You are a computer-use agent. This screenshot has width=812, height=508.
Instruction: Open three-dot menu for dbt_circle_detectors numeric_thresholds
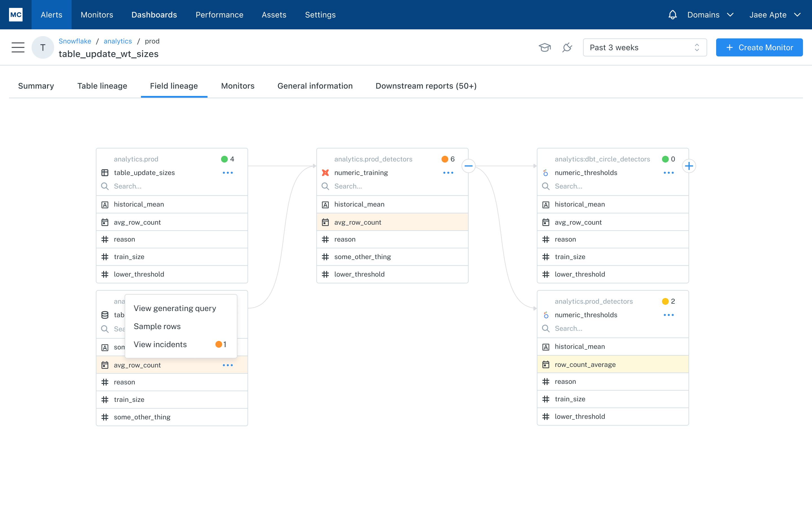tap(668, 173)
